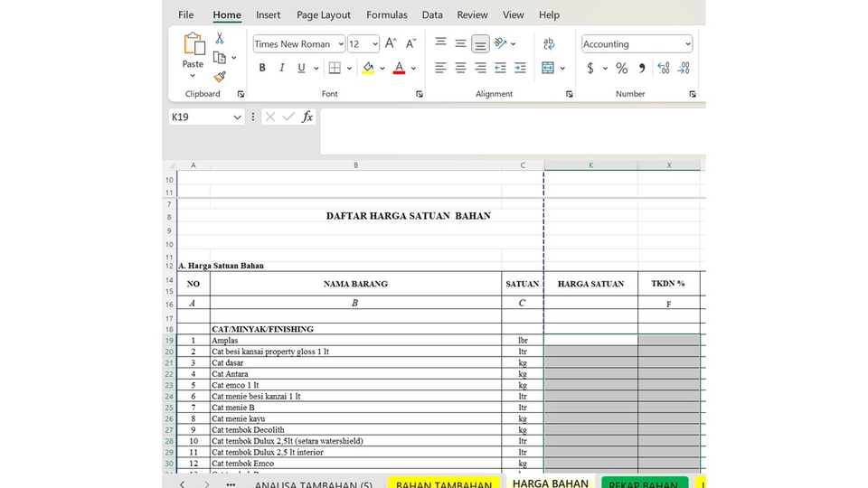Center text horizontally
Viewport: 868px width, 488px height.
tap(460, 68)
